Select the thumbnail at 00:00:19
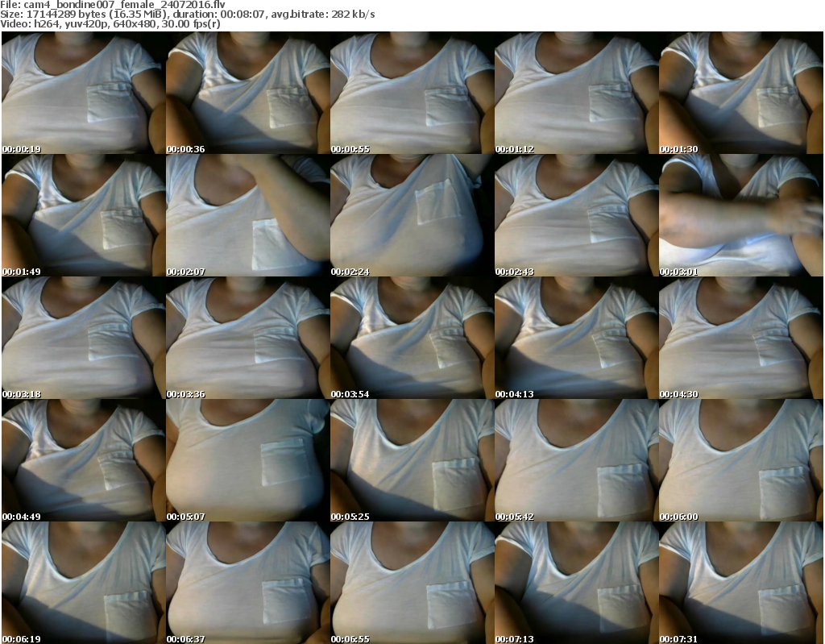Screen dimensions: 825x644 tap(83, 93)
